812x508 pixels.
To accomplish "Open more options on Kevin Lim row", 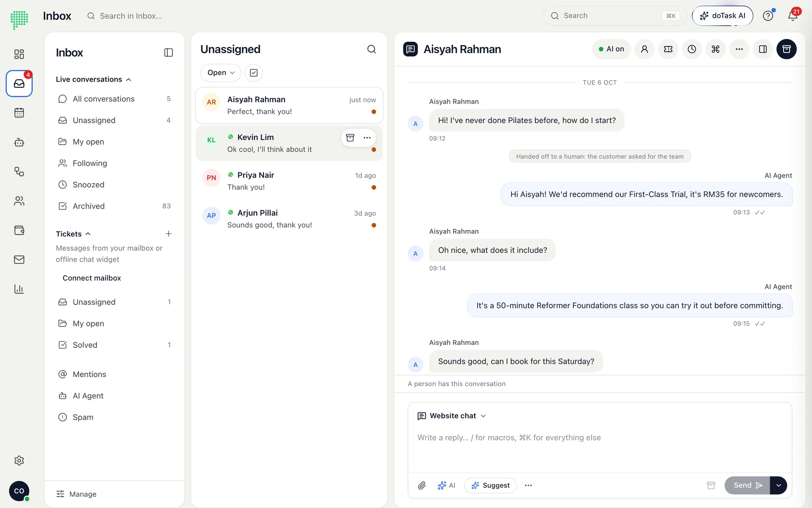I will [367, 138].
